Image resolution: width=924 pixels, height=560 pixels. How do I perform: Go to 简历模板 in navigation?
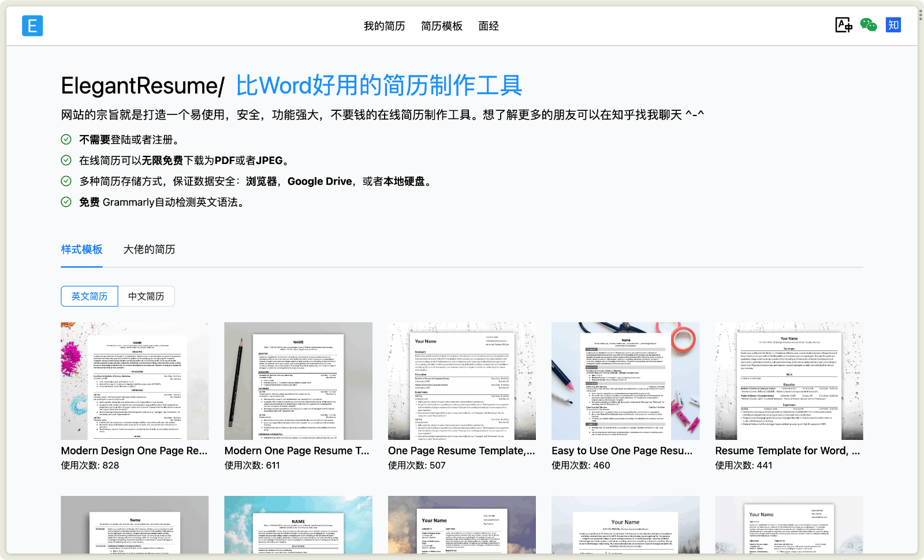tap(442, 26)
